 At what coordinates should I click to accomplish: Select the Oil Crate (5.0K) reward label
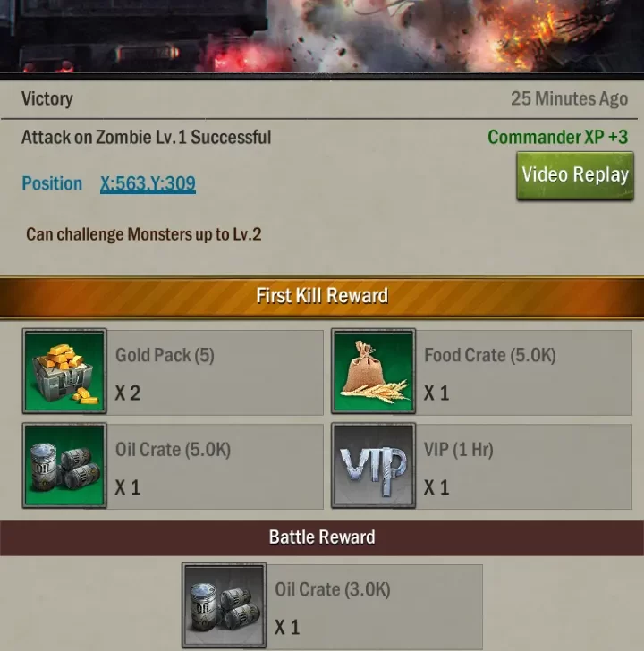tap(173, 449)
